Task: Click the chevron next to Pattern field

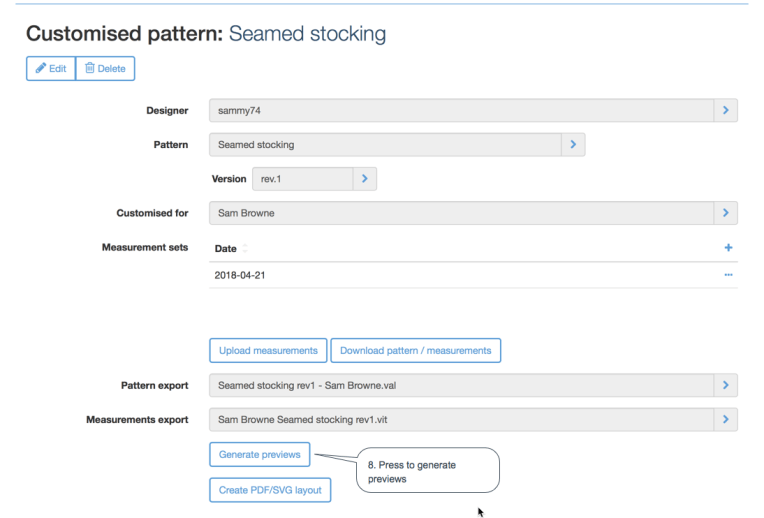Action: coord(573,144)
